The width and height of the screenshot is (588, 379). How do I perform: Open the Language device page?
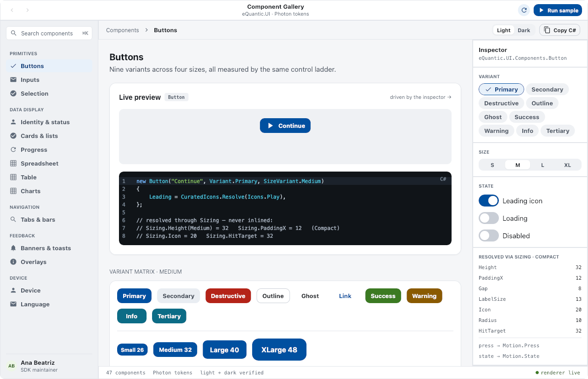pyautogui.click(x=50, y=304)
